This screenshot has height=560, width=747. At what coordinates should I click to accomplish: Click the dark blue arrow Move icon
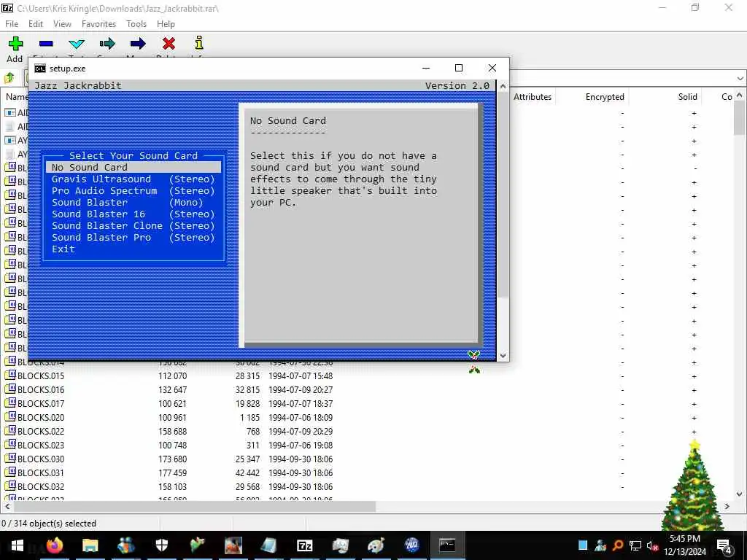coord(138,44)
